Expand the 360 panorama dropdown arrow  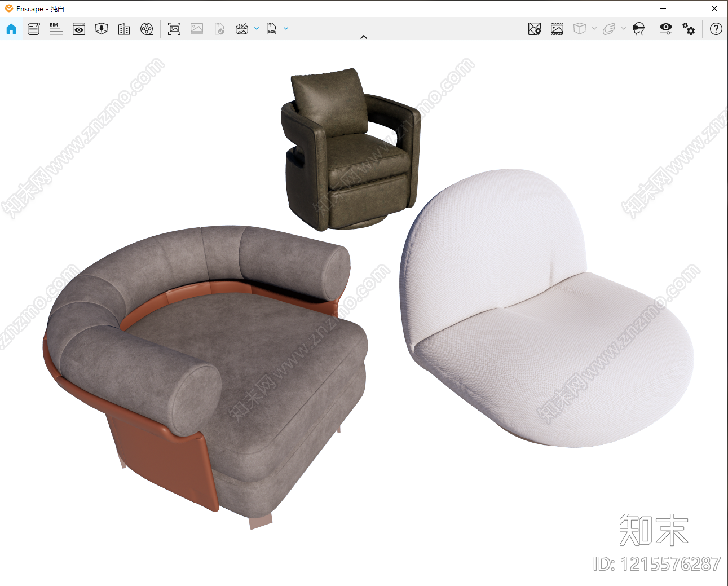(x=257, y=29)
